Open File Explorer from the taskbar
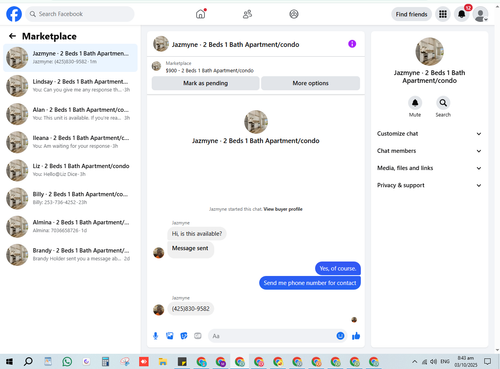500x369 pixels. click(163, 361)
